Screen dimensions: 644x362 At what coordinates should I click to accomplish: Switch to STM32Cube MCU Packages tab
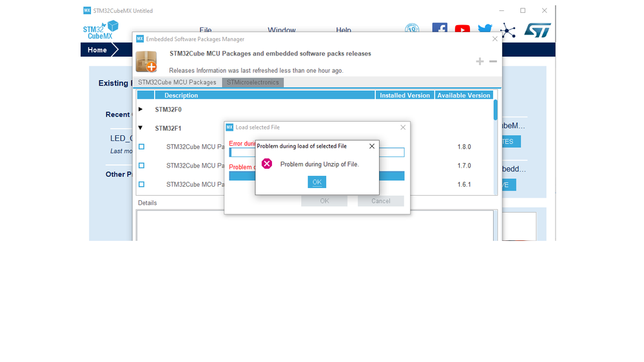tap(177, 82)
